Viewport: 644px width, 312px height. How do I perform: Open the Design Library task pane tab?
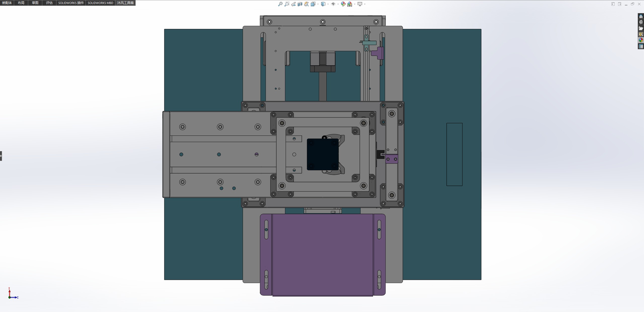pos(641,22)
